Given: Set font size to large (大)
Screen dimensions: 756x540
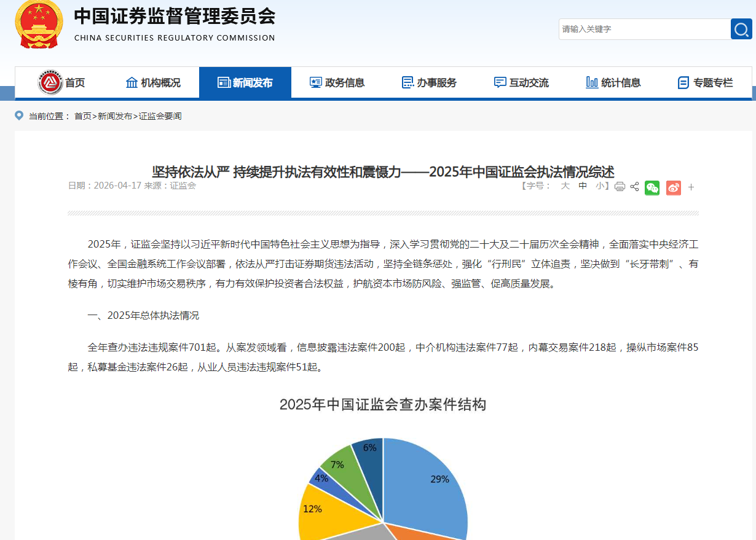Looking at the screenshot, I should coord(565,186).
